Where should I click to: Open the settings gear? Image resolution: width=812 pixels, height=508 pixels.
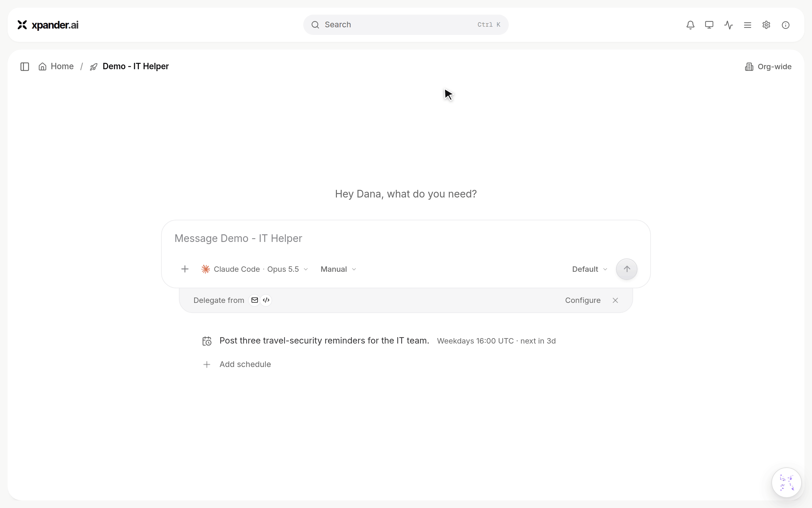(x=766, y=25)
